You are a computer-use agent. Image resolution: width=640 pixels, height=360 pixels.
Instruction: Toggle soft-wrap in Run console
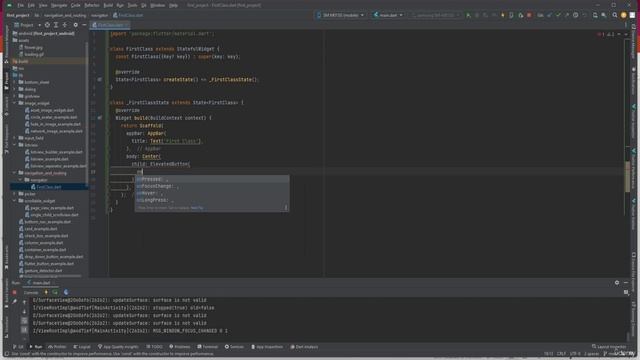(x=24, y=321)
